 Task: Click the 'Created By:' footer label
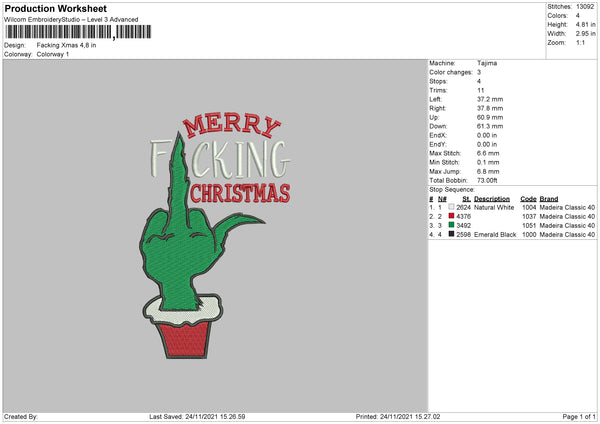pos(21,417)
